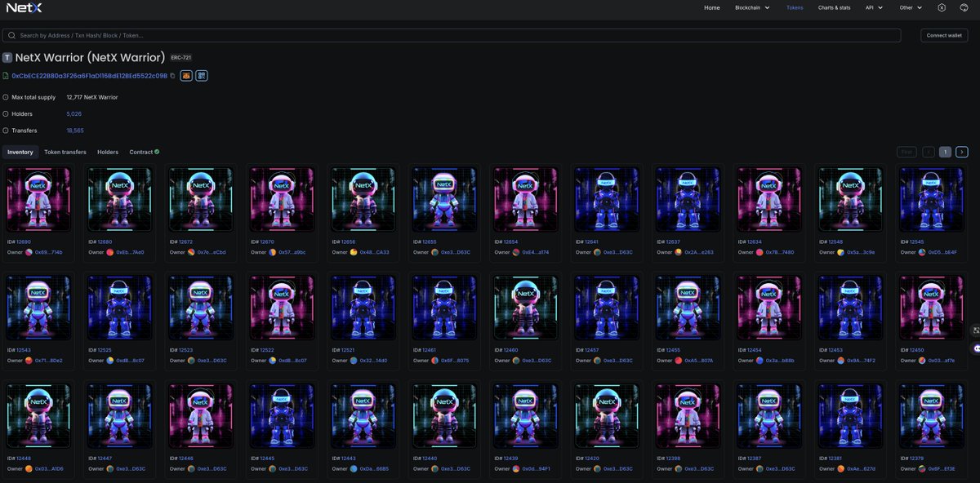Open the NFT image for ID 12398

688,416
